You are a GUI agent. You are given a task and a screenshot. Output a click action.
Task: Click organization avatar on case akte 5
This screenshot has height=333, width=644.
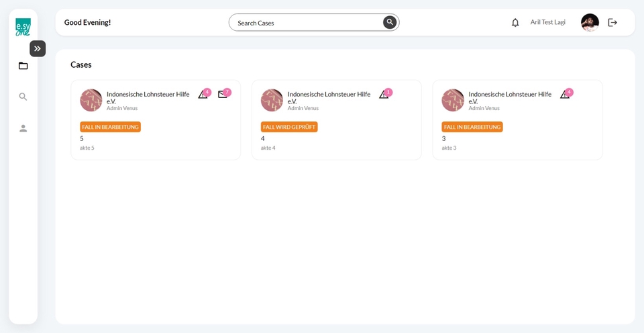click(x=91, y=100)
